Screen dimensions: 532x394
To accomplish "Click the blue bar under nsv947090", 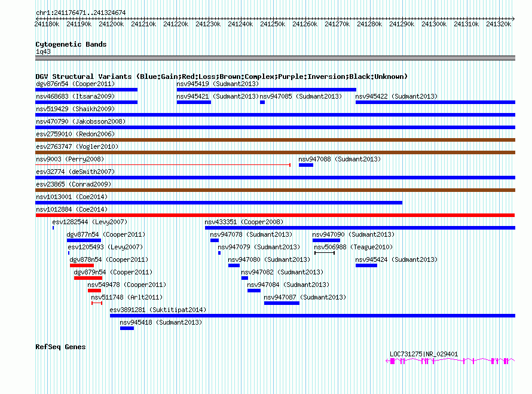I will click(x=326, y=240).
